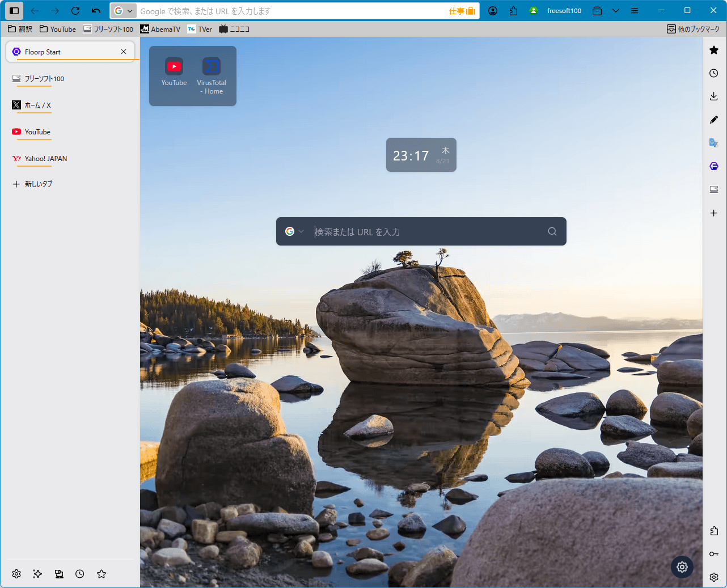Image resolution: width=727 pixels, height=588 pixels.
Task: Switch to the フリーソフト100 tab
Action: tap(70, 78)
